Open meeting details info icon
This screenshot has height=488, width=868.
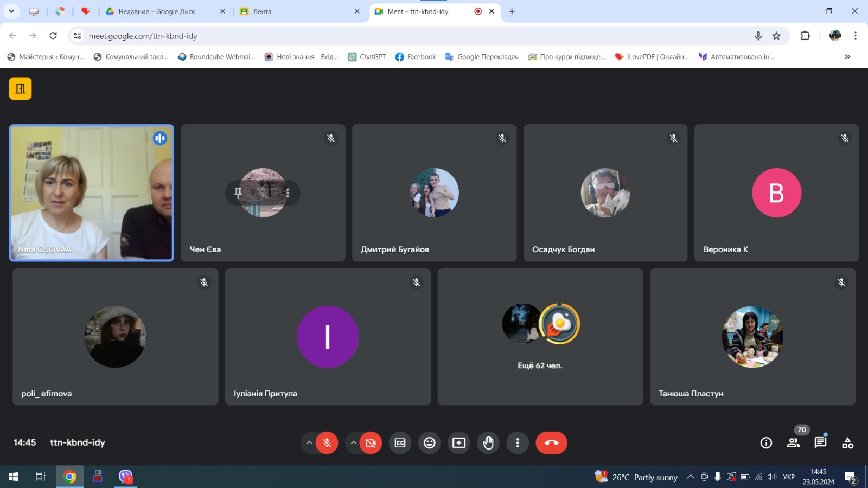(x=766, y=443)
